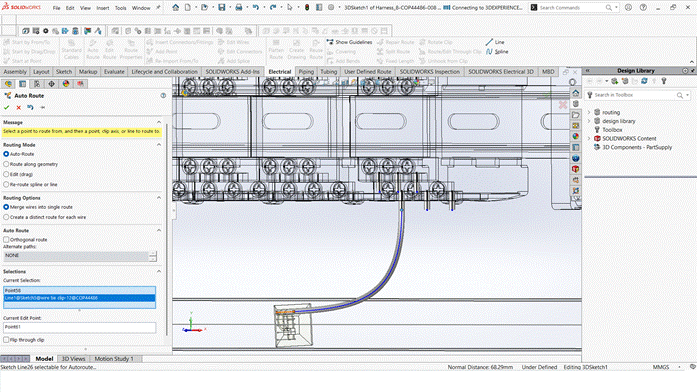Cancel Auto Route with the red X
697x392 pixels.
point(19,108)
